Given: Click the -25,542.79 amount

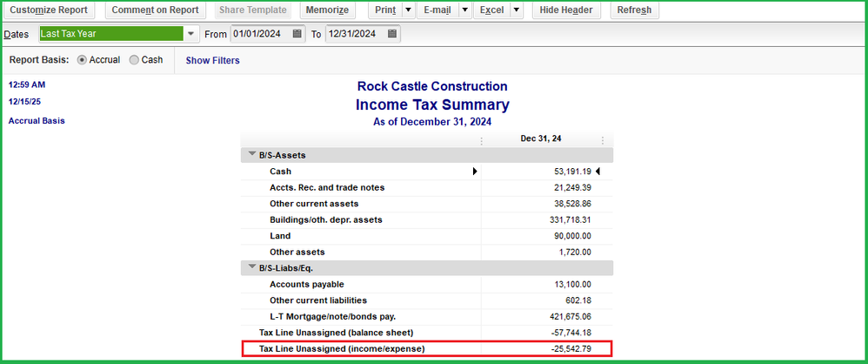Looking at the screenshot, I should [x=571, y=349].
